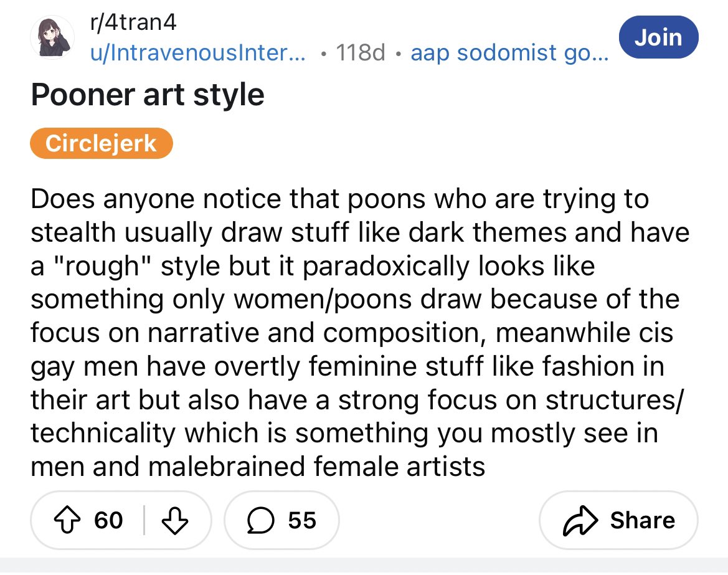
Task: Filter by the Circlejerk post flair
Action: click(101, 144)
